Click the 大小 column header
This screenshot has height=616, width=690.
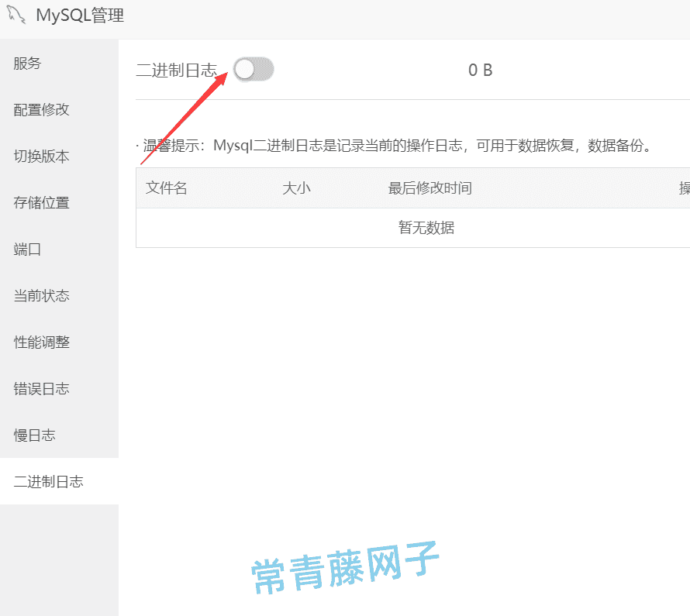coord(297,188)
